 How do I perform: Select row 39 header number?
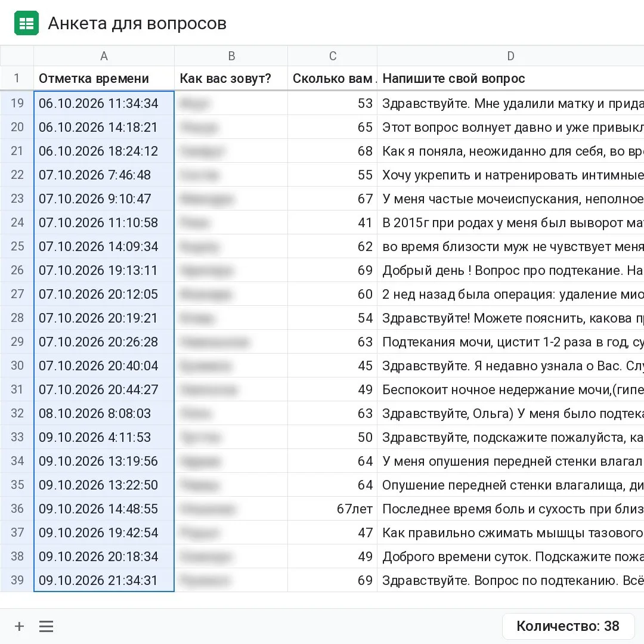pos(17,580)
